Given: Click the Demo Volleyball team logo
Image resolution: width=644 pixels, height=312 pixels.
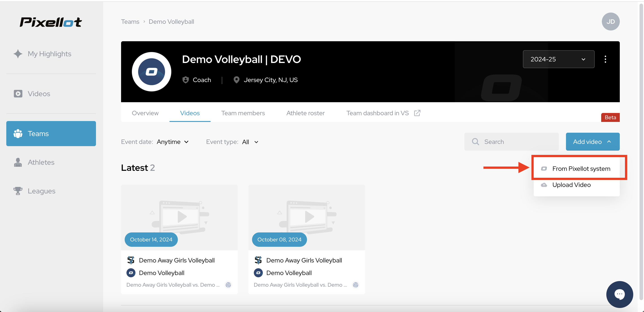Looking at the screenshot, I should pyautogui.click(x=152, y=72).
